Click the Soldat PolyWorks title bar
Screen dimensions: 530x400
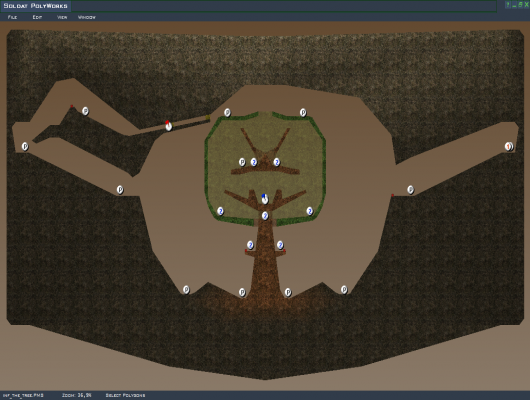249,6
